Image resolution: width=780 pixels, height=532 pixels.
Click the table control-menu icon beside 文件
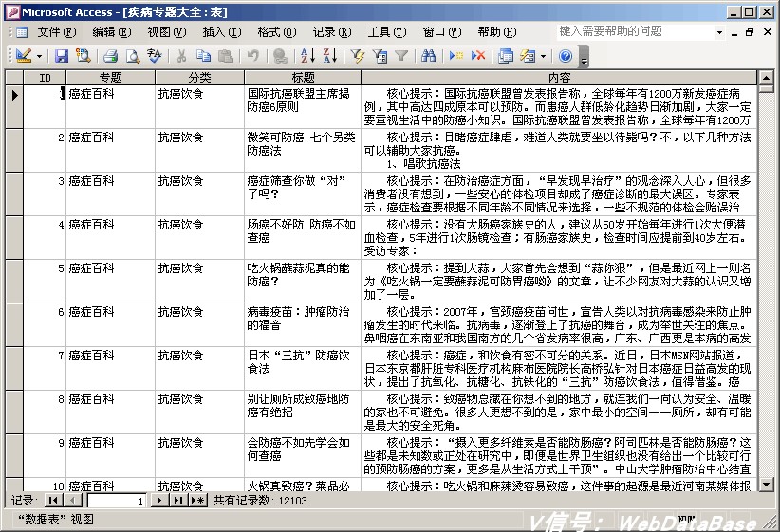pyautogui.click(x=22, y=33)
